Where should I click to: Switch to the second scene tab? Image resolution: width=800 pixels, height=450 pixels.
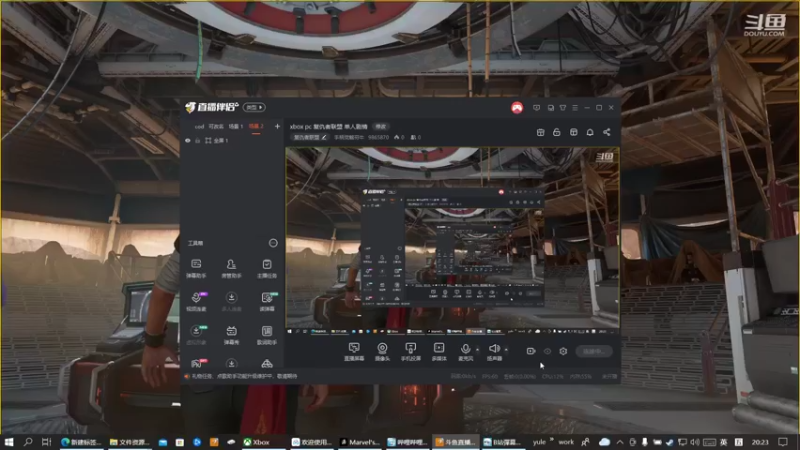[216, 126]
